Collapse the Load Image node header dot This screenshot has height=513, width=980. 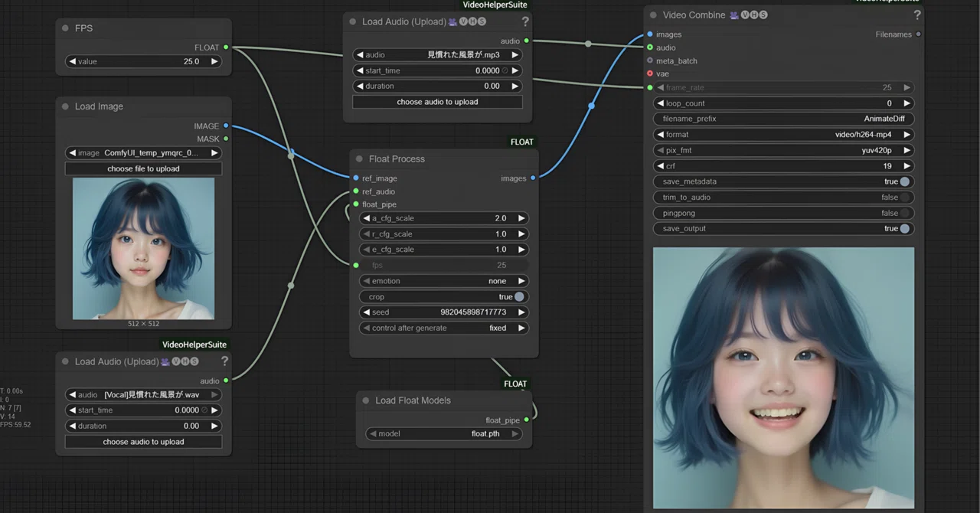tap(65, 106)
